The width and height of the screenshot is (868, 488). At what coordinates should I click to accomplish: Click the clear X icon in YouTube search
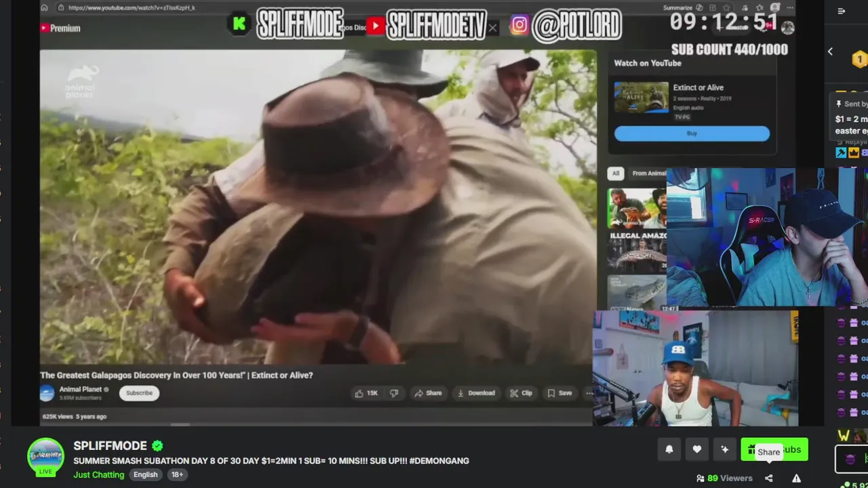(x=493, y=28)
